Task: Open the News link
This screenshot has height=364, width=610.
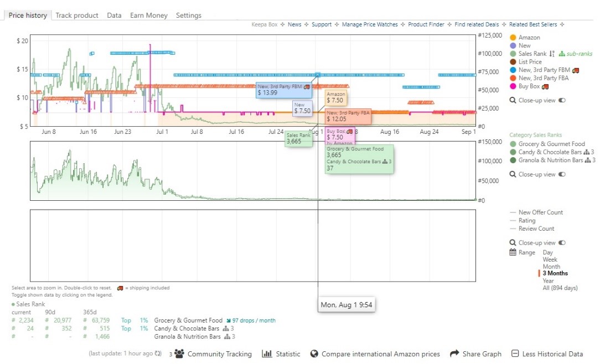Action: click(x=294, y=24)
